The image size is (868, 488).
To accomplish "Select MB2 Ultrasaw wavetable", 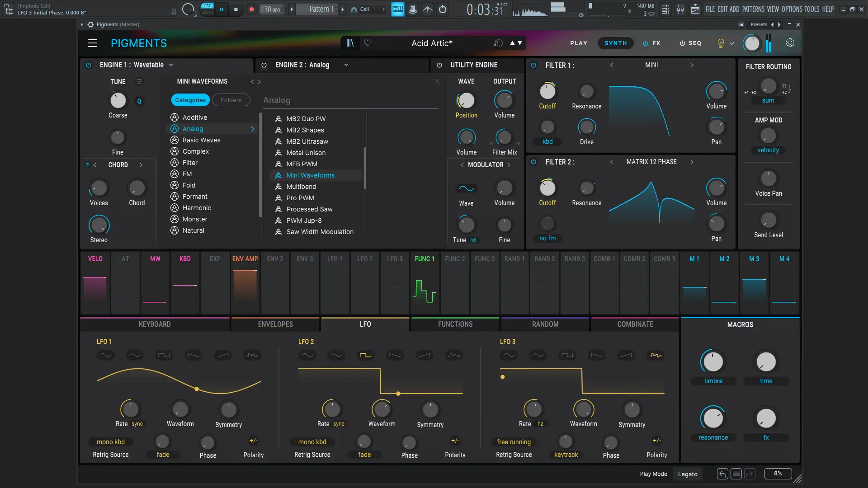I will tap(307, 141).
